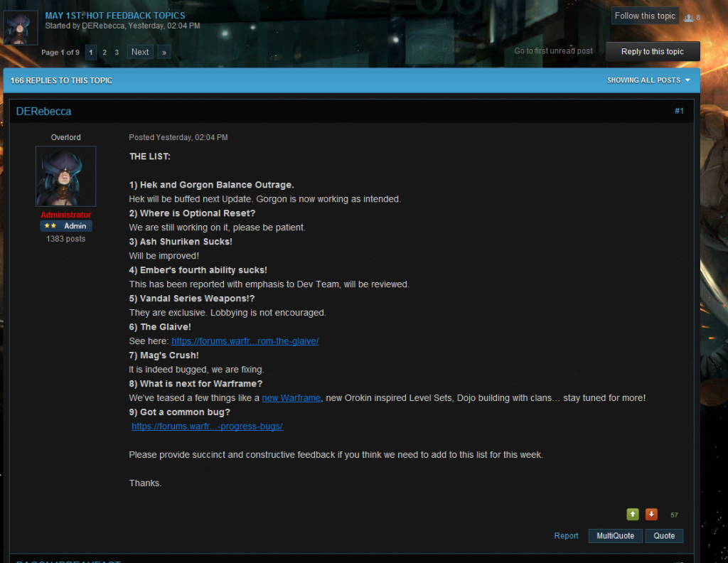
Task: Go to page 3 of topic
Action: [117, 52]
